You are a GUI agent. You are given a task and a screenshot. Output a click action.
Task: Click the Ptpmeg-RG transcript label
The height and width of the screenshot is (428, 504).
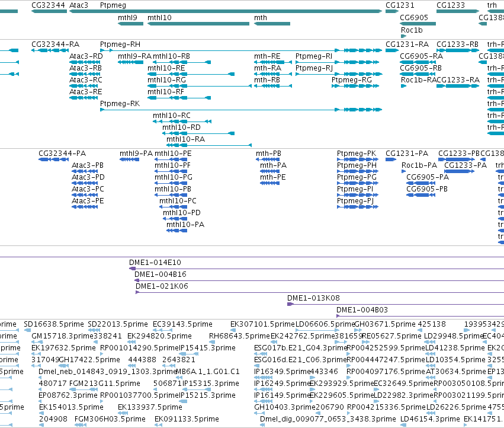(352, 80)
